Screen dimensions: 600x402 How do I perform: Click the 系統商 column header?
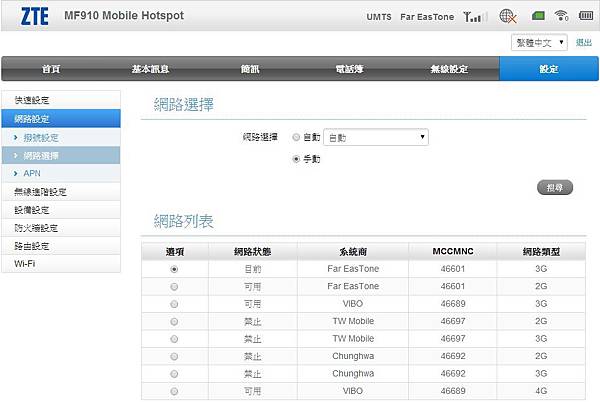click(353, 251)
